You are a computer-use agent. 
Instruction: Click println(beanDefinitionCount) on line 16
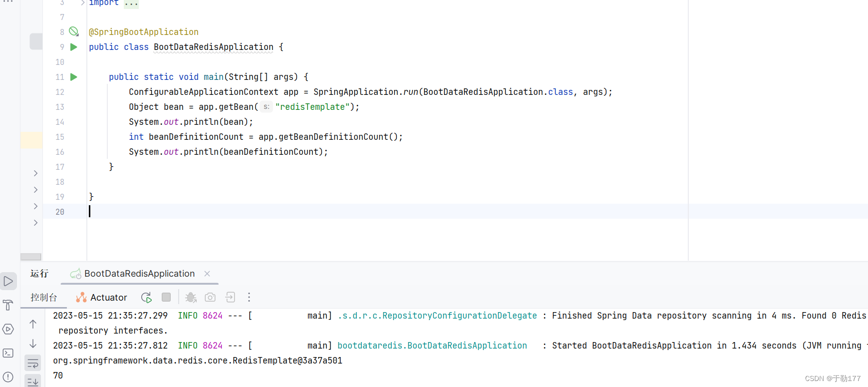coord(254,152)
